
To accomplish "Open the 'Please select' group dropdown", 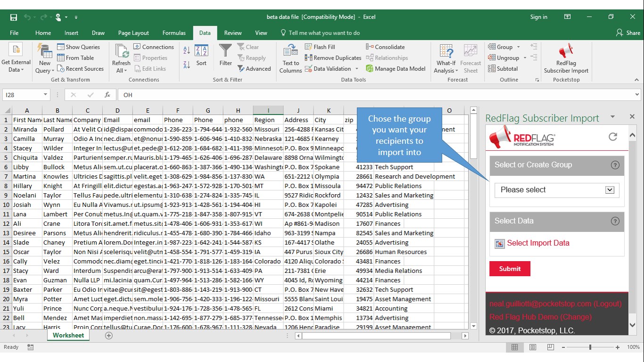I will pyautogui.click(x=610, y=190).
